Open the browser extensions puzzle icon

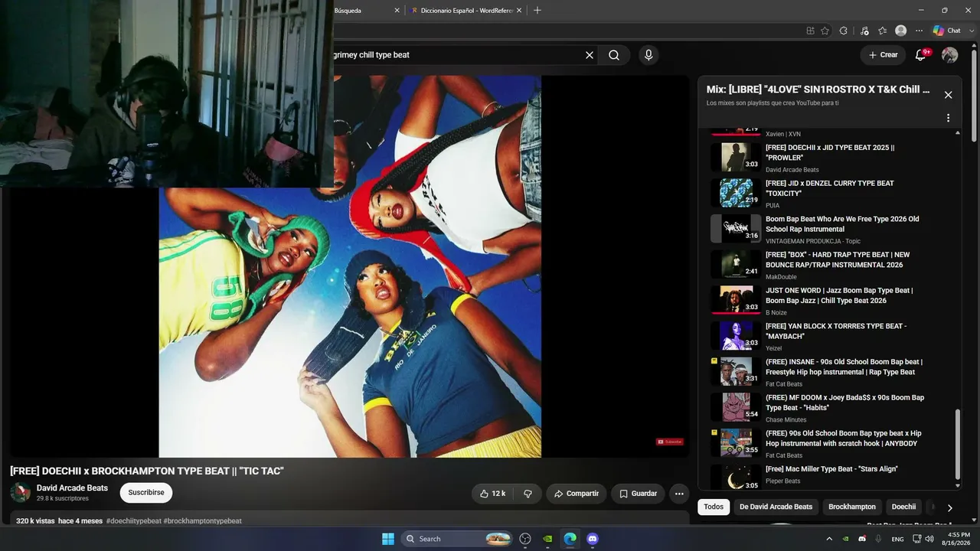tap(843, 31)
